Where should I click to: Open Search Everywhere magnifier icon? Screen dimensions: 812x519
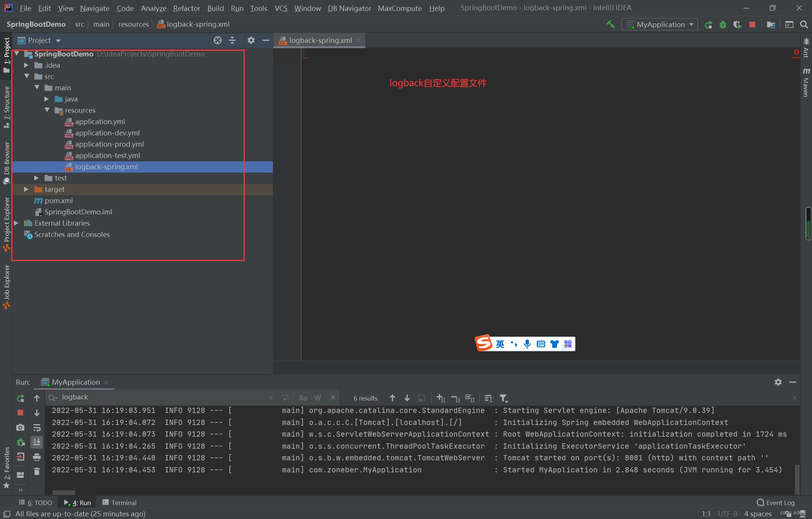click(x=804, y=24)
